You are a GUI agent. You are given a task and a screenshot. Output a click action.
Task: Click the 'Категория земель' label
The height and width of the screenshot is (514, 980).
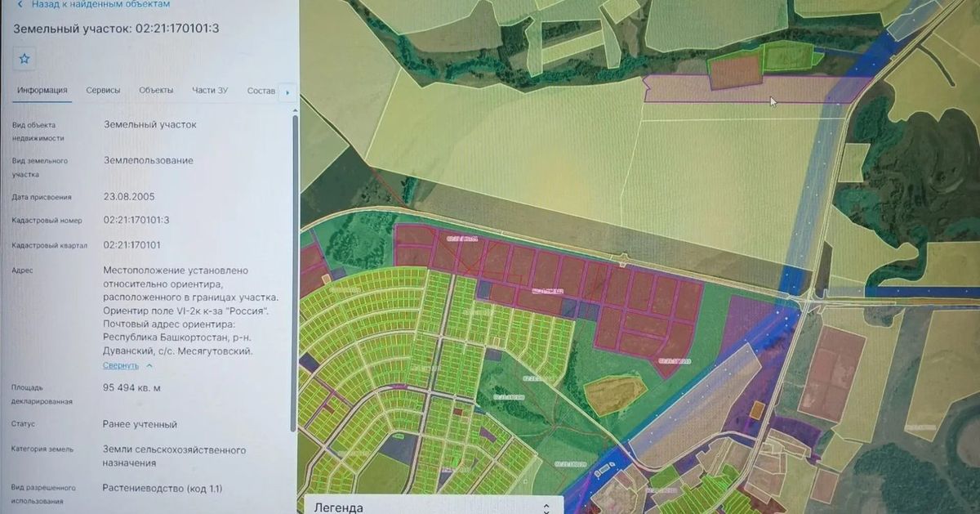pyautogui.click(x=42, y=449)
